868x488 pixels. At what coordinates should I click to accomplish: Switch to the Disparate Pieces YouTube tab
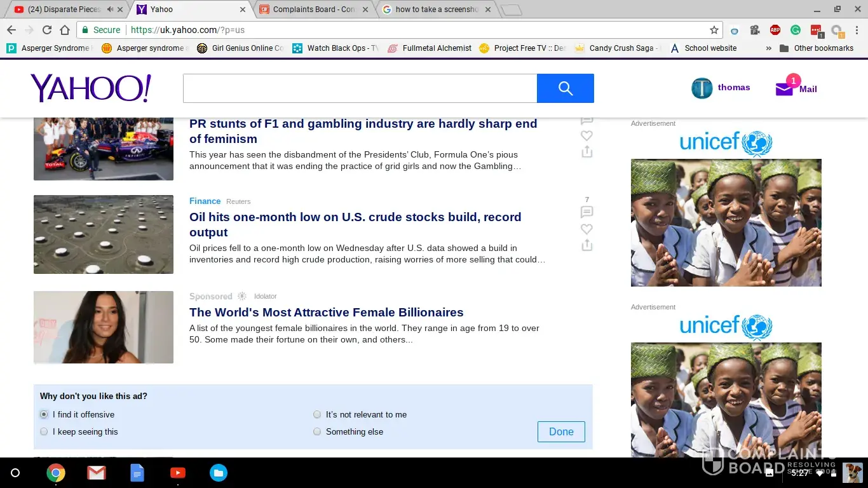(x=64, y=10)
